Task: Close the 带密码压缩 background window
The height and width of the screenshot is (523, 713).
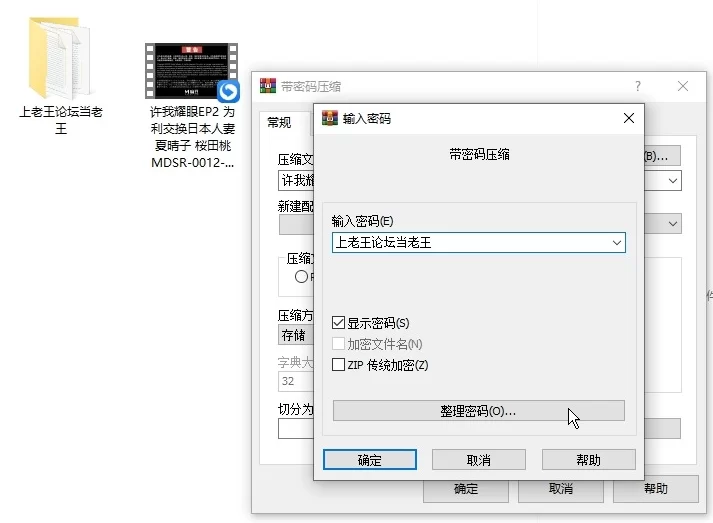Action: click(683, 86)
